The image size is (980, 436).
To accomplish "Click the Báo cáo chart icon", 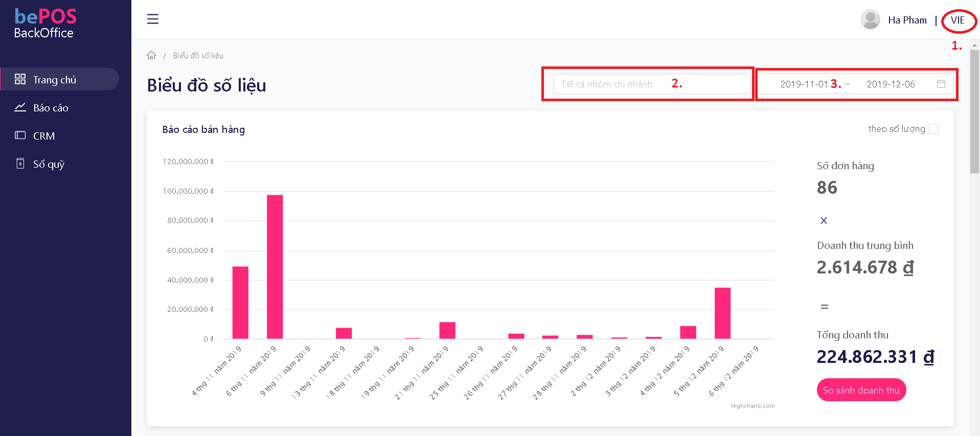I will [20, 107].
